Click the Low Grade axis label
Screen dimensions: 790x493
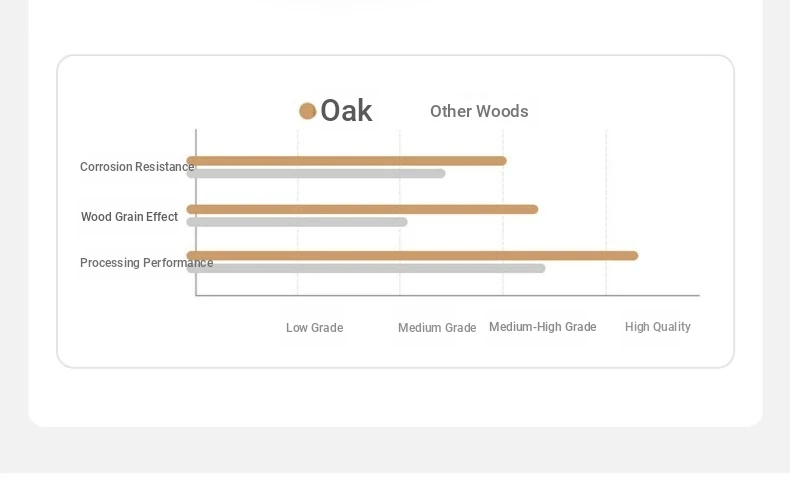coord(314,328)
